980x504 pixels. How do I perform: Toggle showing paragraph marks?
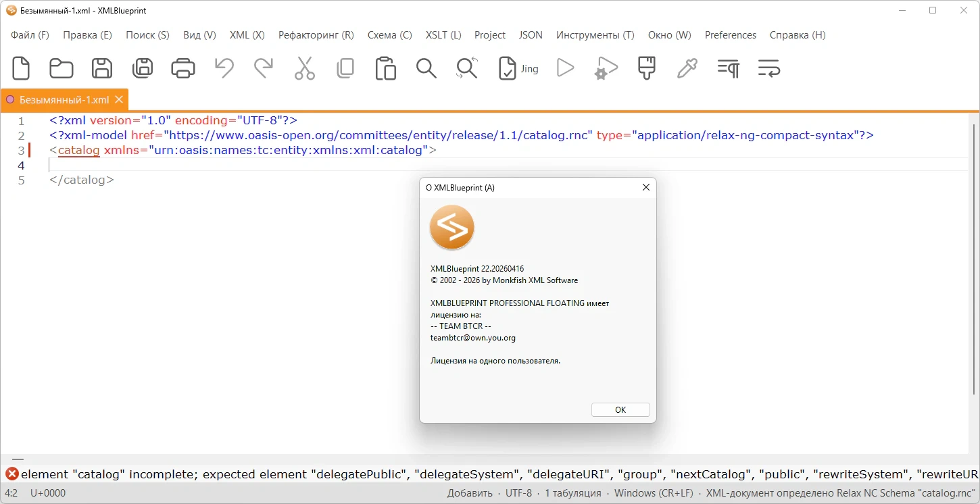click(x=728, y=68)
